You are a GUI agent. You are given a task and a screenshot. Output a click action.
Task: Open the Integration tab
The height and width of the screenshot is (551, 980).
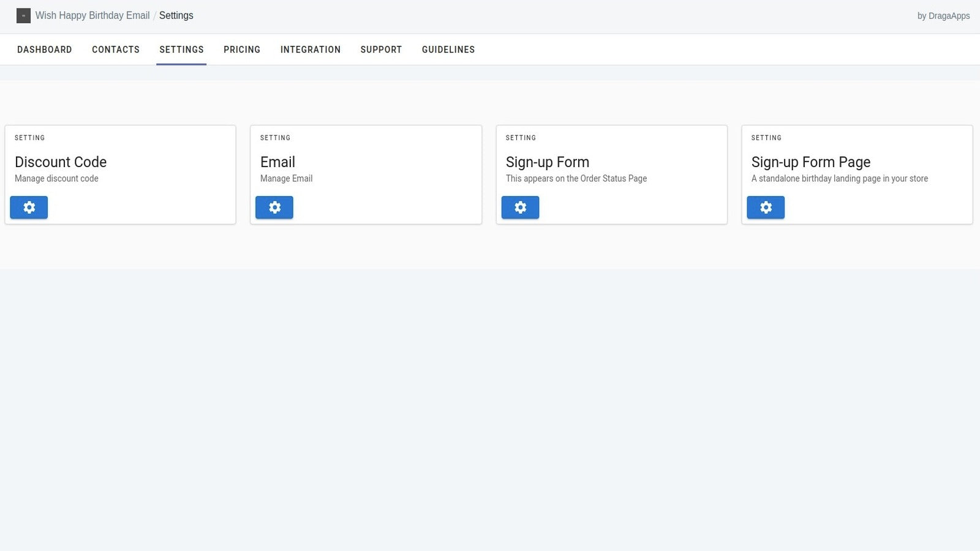tap(311, 50)
